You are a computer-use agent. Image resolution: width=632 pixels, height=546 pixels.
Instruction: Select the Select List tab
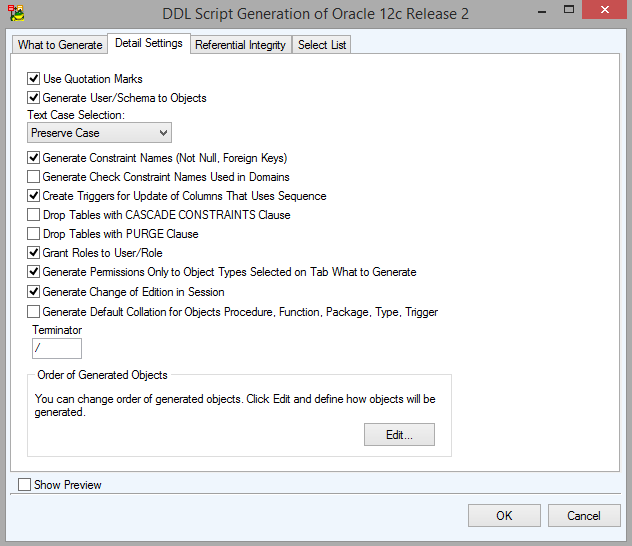321,45
